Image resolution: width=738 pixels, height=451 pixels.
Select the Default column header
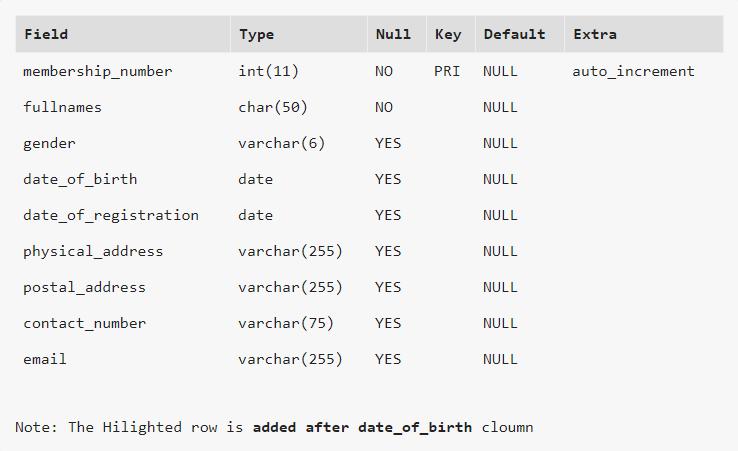click(514, 34)
